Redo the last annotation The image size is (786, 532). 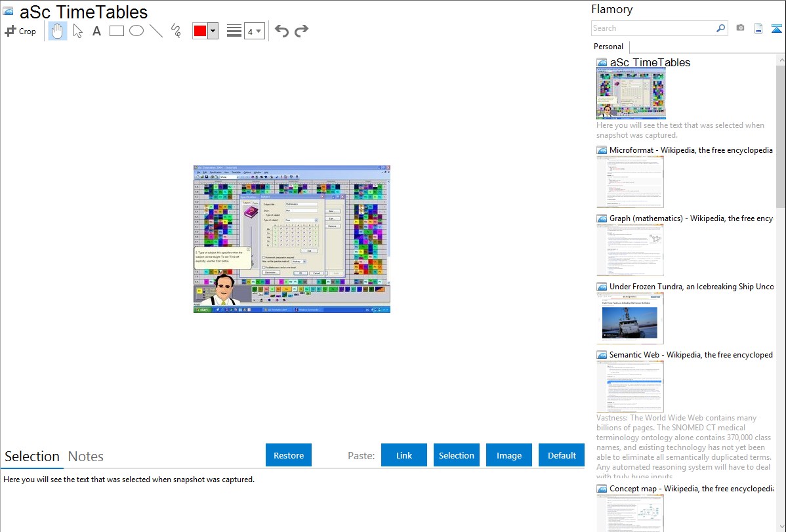(301, 31)
